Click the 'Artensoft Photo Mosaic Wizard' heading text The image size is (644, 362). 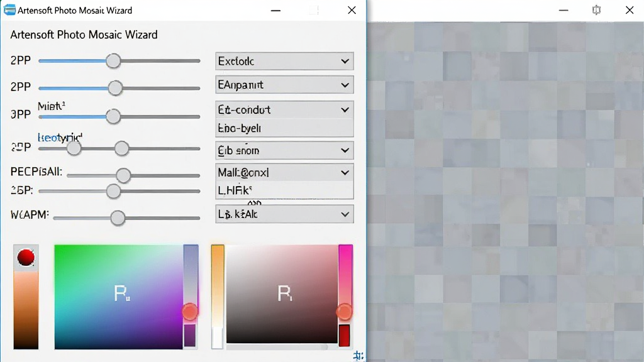[84, 35]
